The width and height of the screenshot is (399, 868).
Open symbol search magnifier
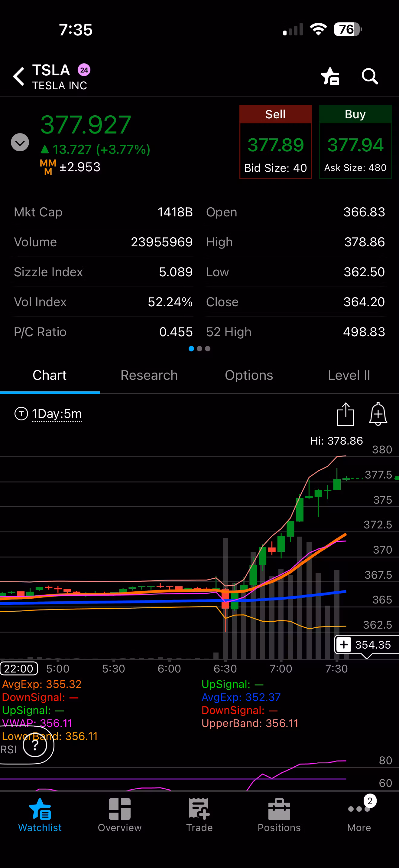click(370, 77)
